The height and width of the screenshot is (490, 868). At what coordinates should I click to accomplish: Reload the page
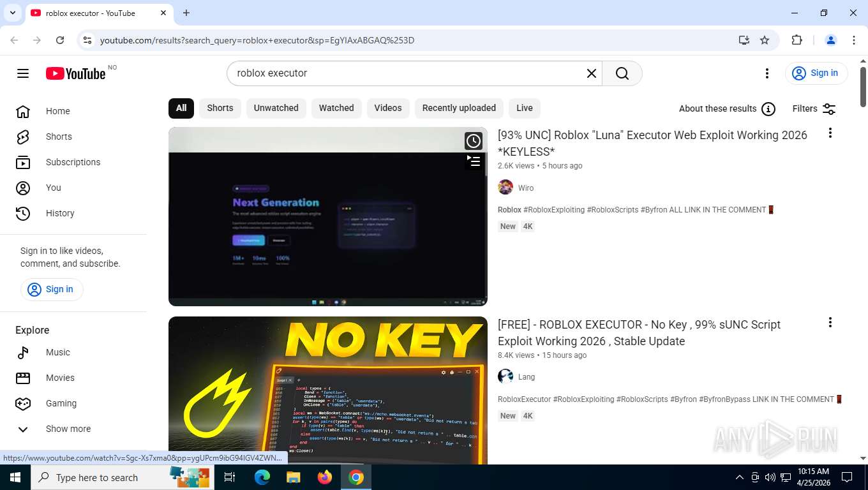(x=60, y=40)
